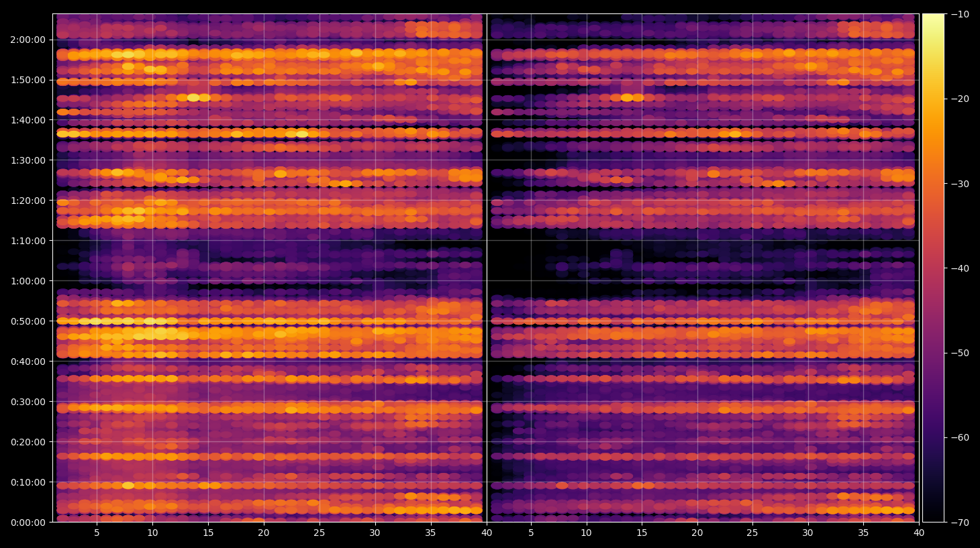Click x-axis tick 5 of the right plot

[531, 533]
